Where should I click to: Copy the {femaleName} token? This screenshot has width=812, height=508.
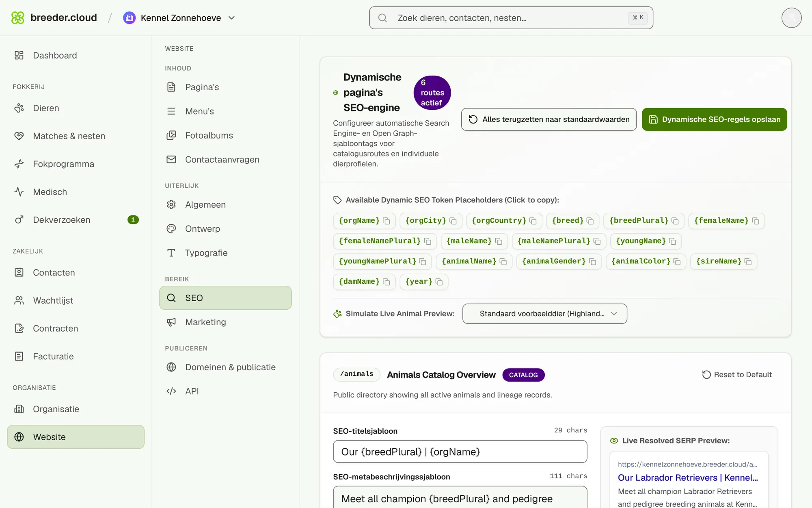coord(726,221)
